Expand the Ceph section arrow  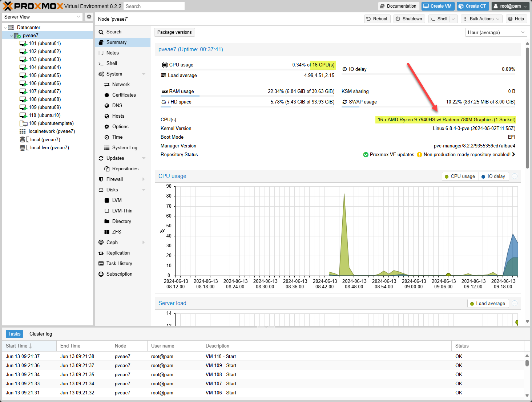click(x=144, y=243)
